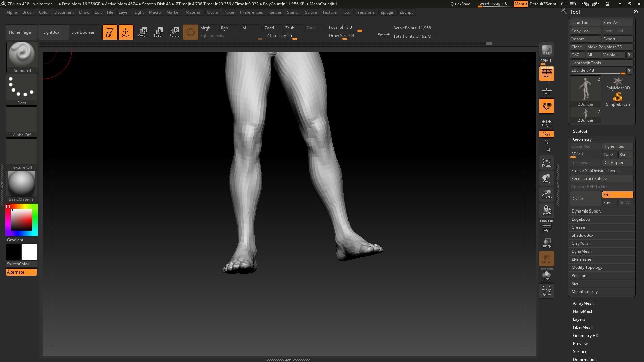
Task: Open the BasicMaterial selector
Action: pyautogui.click(x=22, y=186)
